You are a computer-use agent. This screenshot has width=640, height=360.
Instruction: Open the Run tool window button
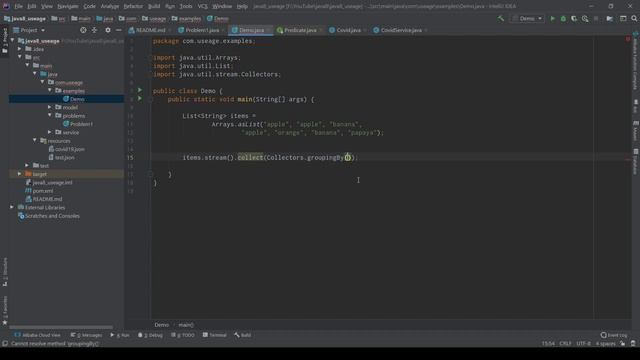coord(120,335)
